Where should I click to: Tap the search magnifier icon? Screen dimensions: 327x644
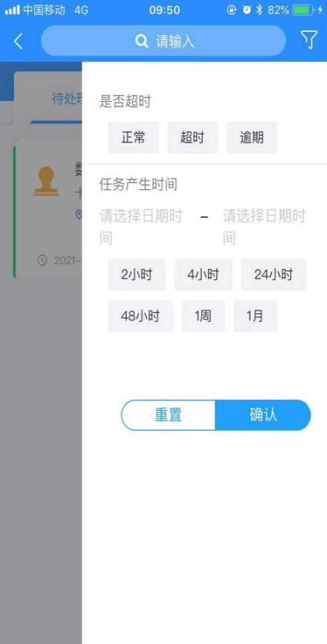pos(141,42)
